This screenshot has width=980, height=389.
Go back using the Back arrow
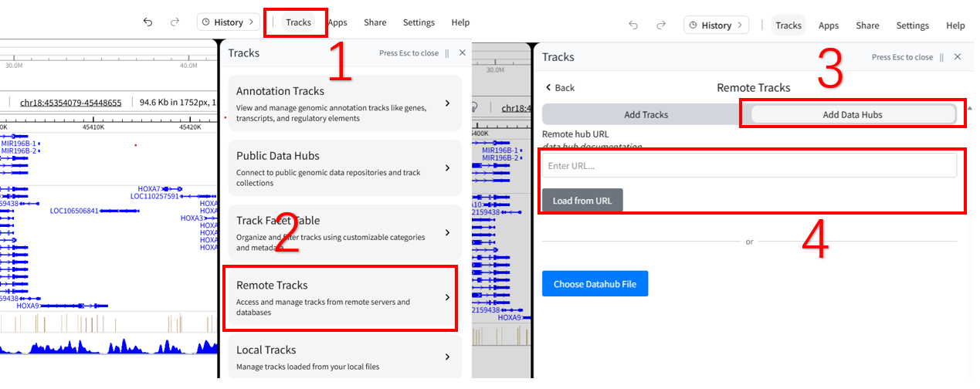click(560, 88)
